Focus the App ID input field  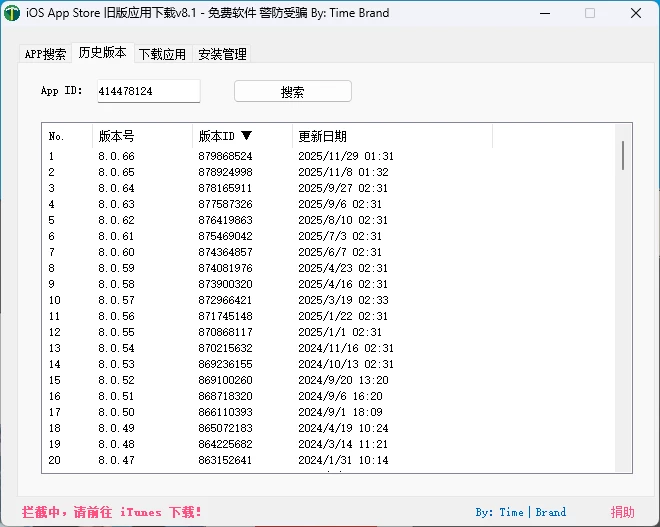[149, 91]
